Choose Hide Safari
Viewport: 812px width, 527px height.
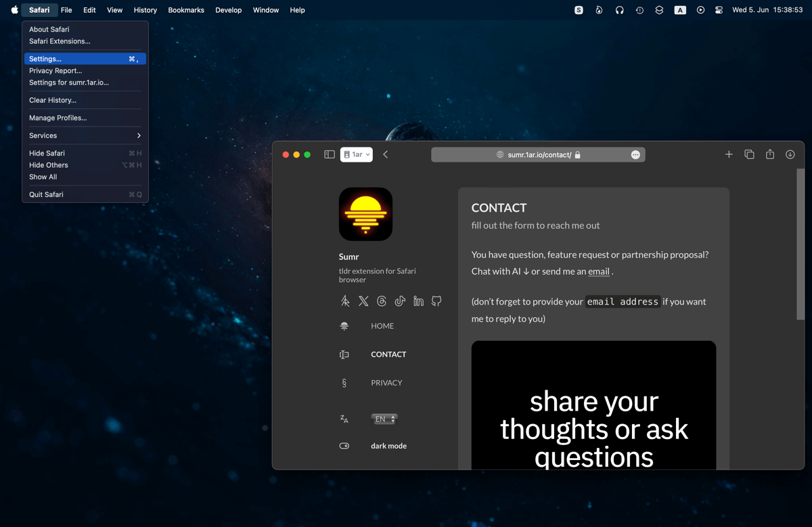tap(85, 153)
